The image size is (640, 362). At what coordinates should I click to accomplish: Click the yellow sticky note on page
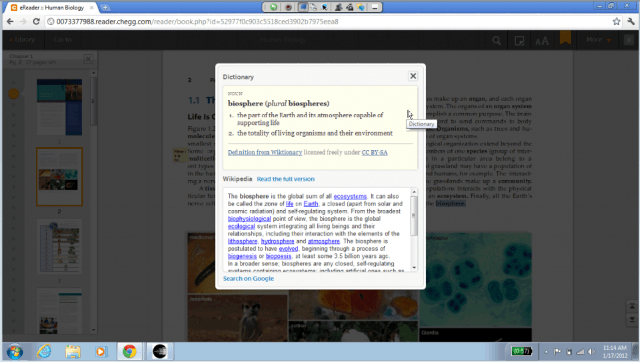click(179, 155)
